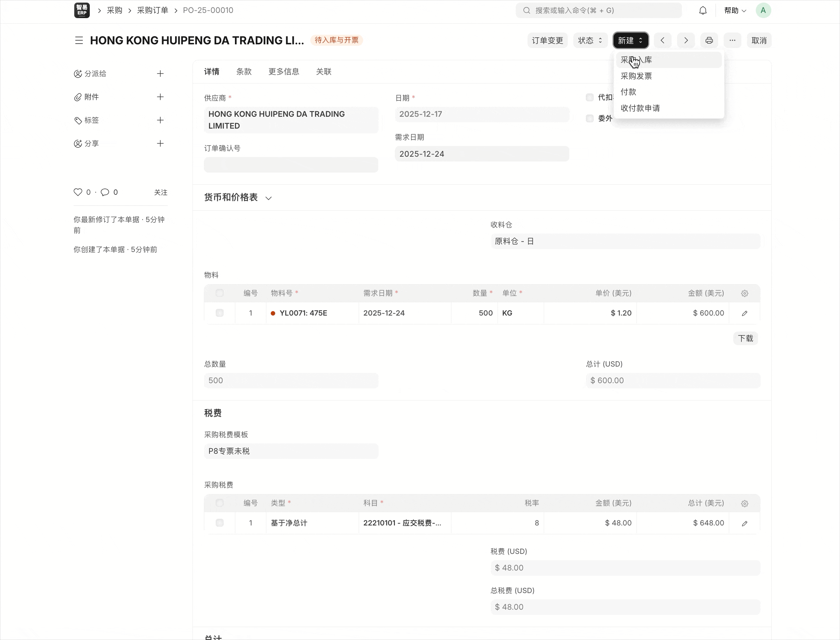Check the YL0071 item row checkbox
The height and width of the screenshot is (640, 840).
point(220,313)
